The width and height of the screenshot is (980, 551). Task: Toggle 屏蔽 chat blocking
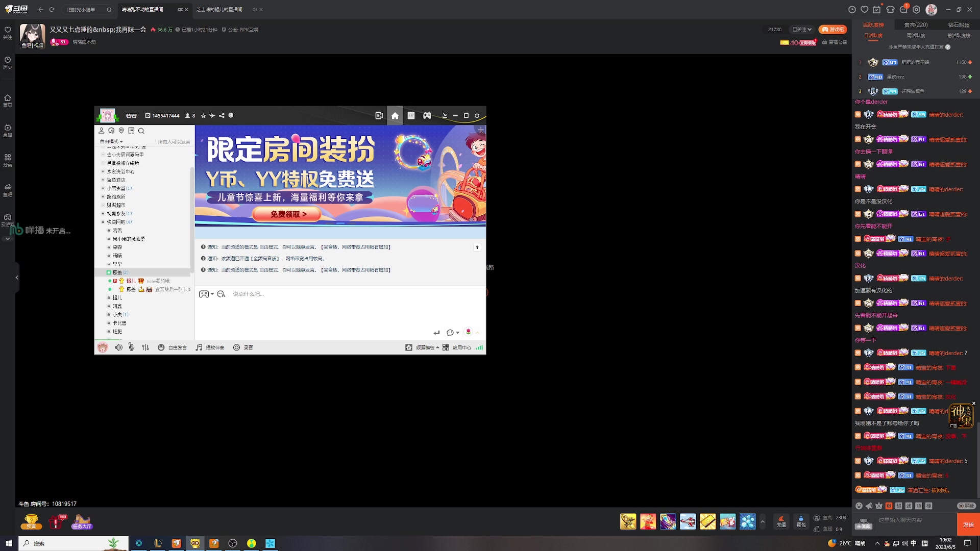[x=966, y=506]
